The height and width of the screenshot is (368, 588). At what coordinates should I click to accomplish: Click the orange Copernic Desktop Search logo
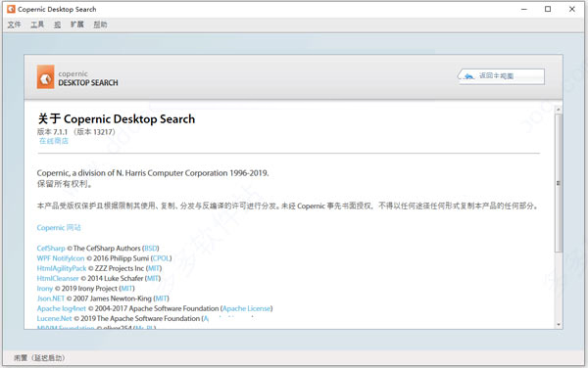tap(45, 77)
